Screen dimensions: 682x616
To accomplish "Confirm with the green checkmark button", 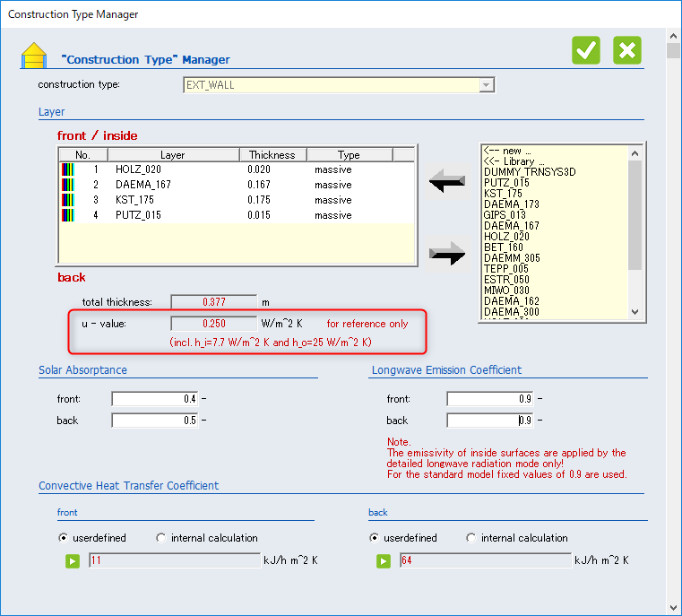I will [x=585, y=50].
